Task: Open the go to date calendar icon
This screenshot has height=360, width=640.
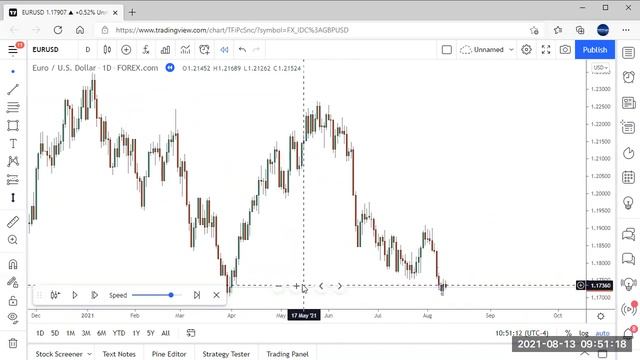Action: point(191,333)
